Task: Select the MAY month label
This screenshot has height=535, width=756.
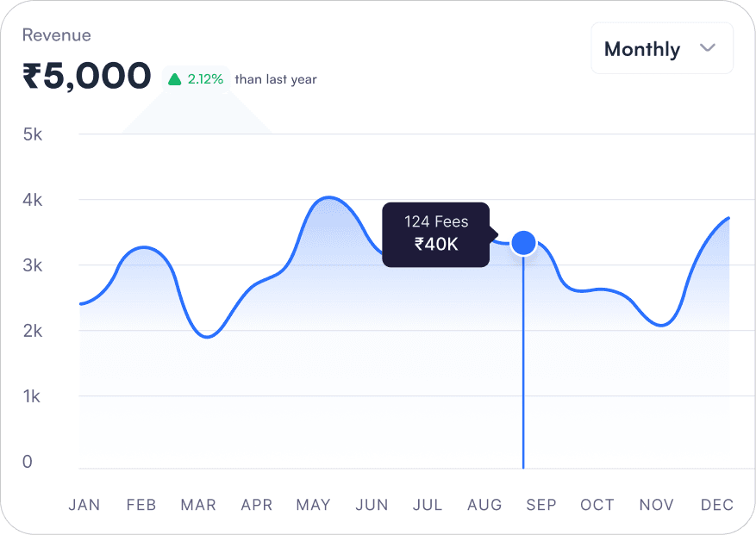Action: [x=314, y=505]
